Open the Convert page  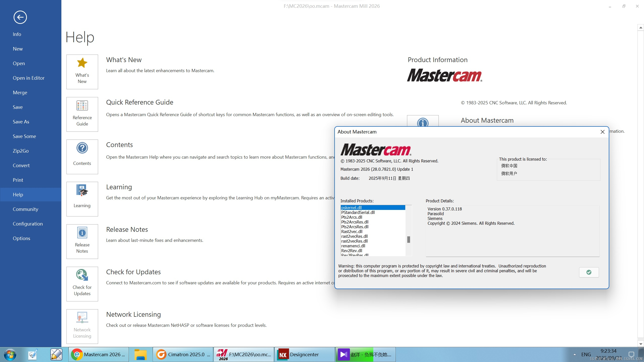click(31, 165)
